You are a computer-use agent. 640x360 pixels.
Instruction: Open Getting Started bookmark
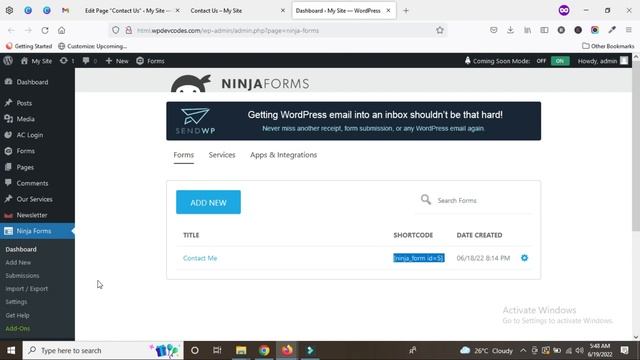point(29,46)
